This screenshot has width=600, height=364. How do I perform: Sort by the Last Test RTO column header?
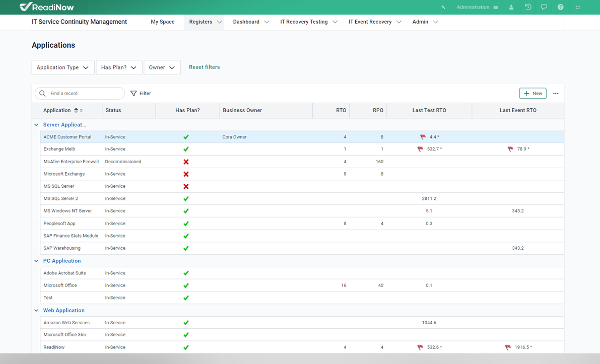429,110
